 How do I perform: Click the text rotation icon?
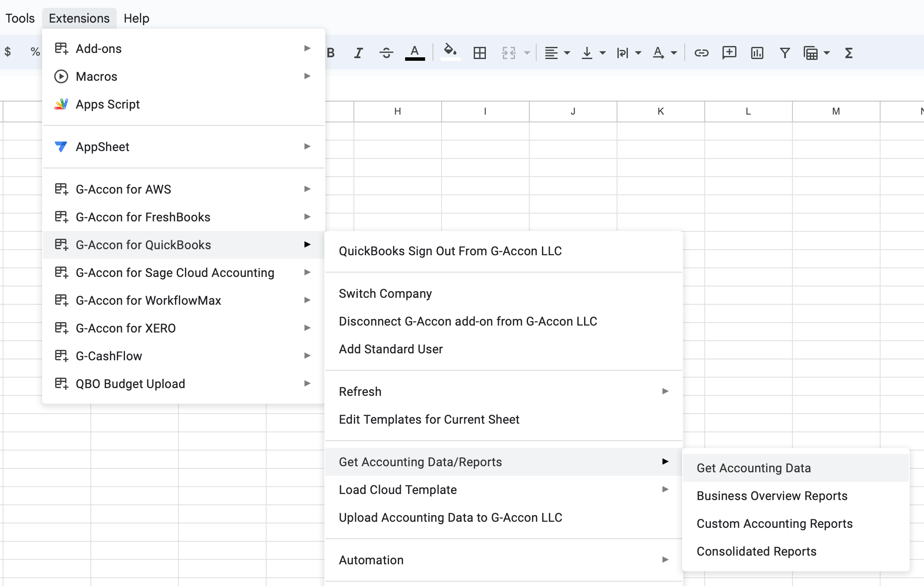coord(658,53)
